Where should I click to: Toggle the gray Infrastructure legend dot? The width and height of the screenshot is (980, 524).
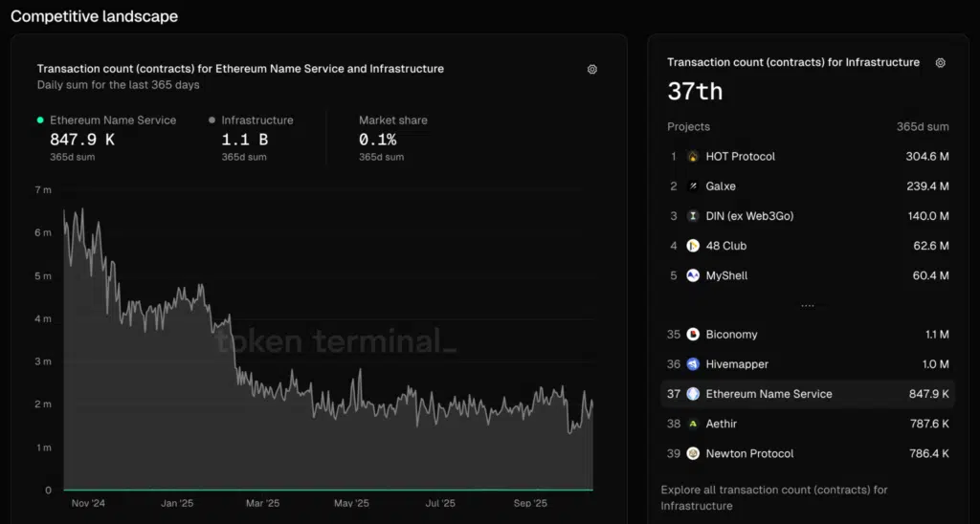212,120
